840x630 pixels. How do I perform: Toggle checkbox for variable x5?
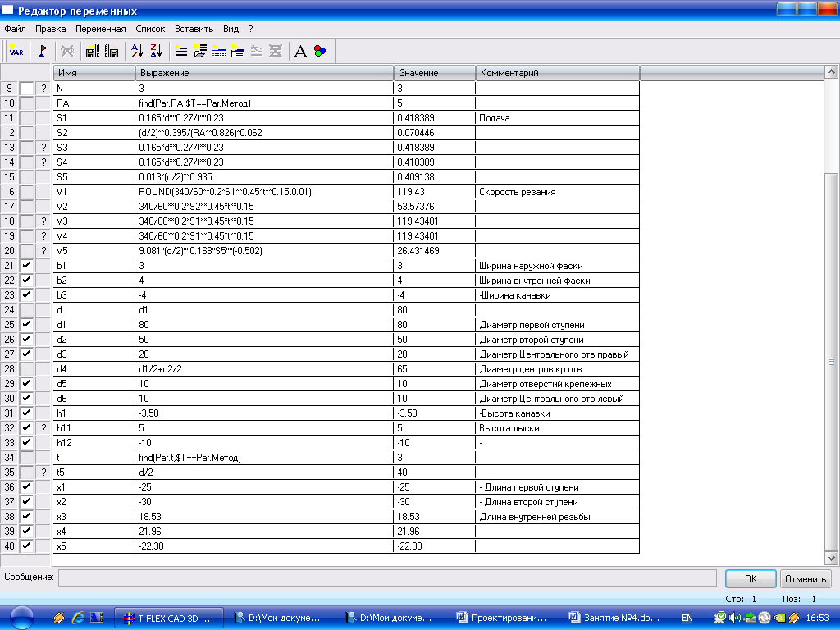click(x=26, y=546)
